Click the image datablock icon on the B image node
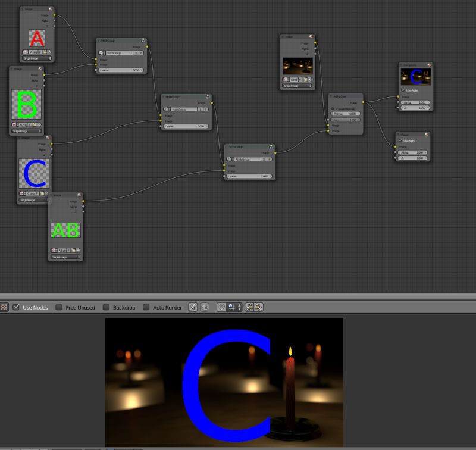This screenshot has width=476, height=450. (x=14, y=124)
